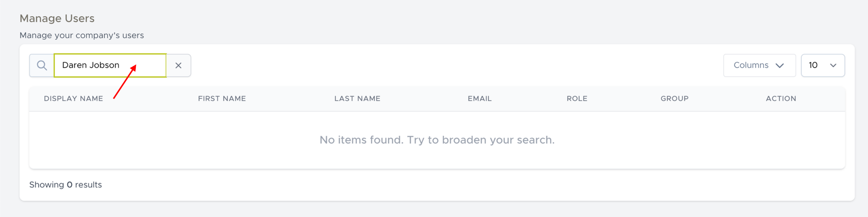Screen dimensions: 868x217
Task: Click the "Manage your company's users" subtitle
Action: coord(82,35)
